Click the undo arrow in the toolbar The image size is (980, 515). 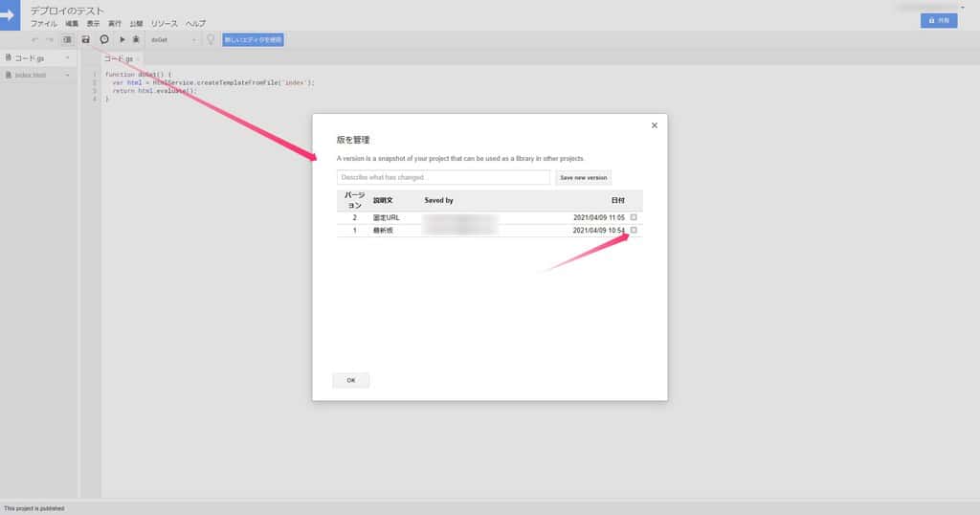(35, 39)
